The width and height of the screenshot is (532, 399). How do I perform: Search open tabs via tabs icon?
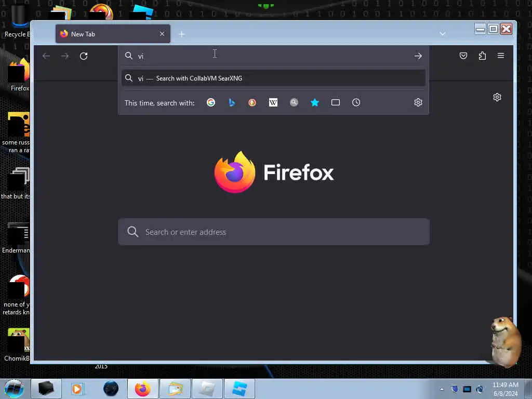point(336,102)
